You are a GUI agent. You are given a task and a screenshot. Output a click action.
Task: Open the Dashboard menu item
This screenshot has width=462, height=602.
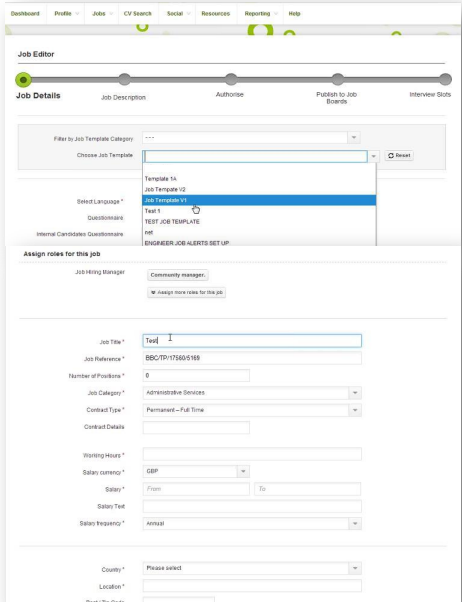[25, 14]
